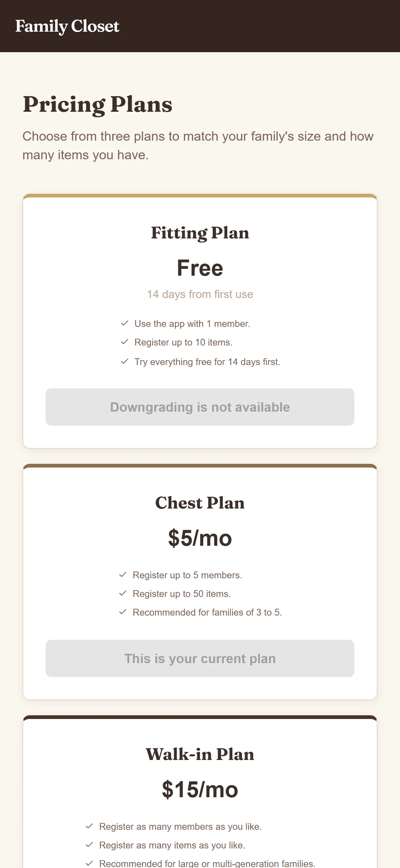Click checkmark beside 'Register as many items as you like'
Image resolution: width=400 pixels, height=868 pixels.
tap(89, 844)
